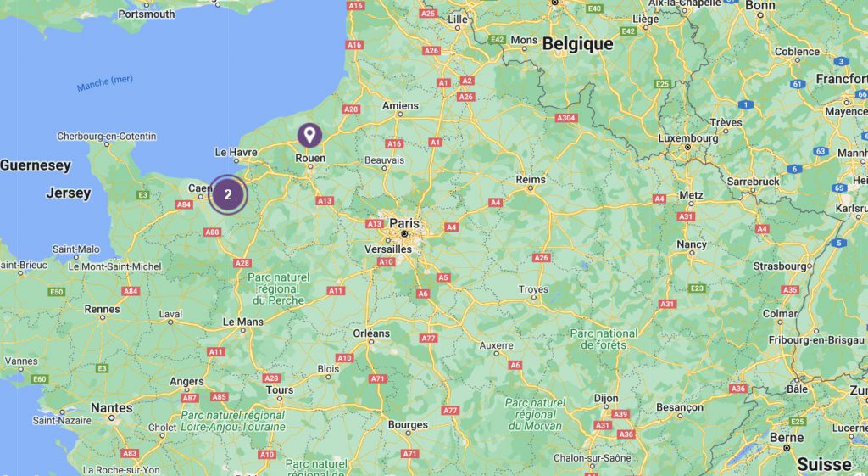Select the Suisse country label

pos(824,464)
